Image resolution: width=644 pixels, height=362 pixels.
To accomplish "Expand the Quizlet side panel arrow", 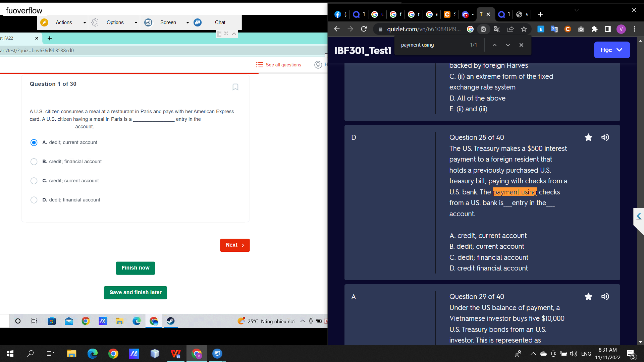I will point(639,217).
